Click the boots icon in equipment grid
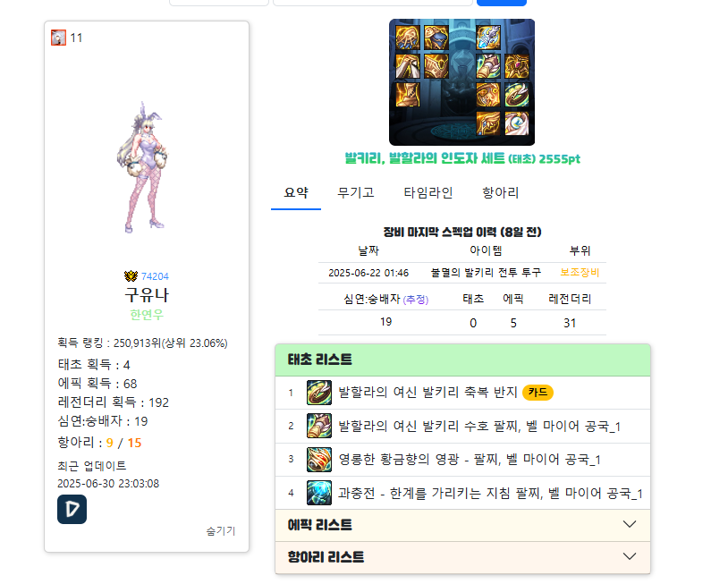 [x=408, y=94]
